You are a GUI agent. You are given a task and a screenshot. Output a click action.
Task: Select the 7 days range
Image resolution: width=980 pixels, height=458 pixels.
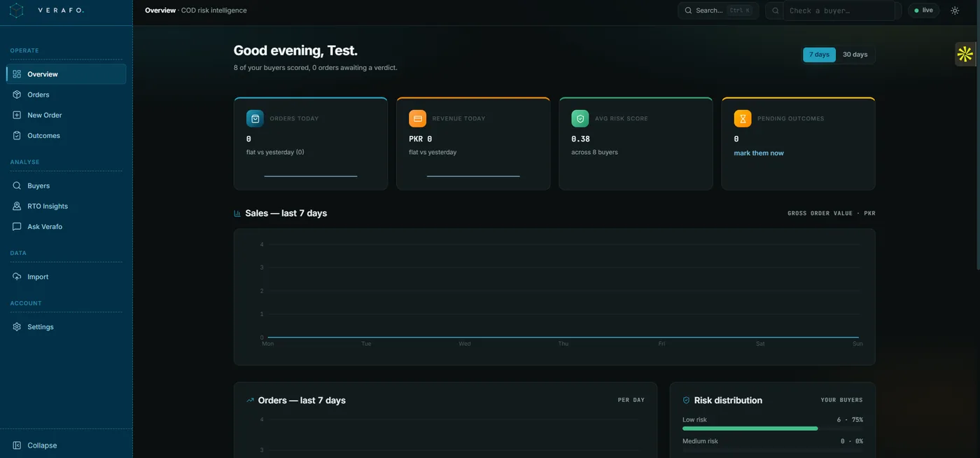point(819,55)
